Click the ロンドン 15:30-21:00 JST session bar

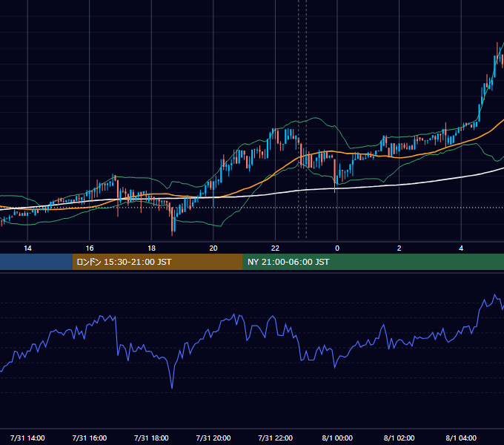pyautogui.click(x=157, y=262)
